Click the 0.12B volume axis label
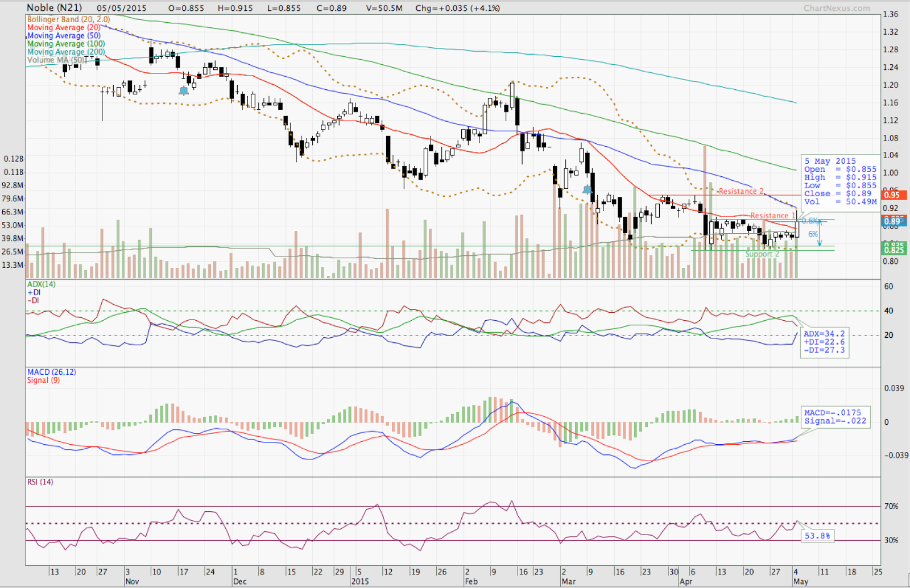The width and height of the screenshot is (910, 588). [14, 159]
